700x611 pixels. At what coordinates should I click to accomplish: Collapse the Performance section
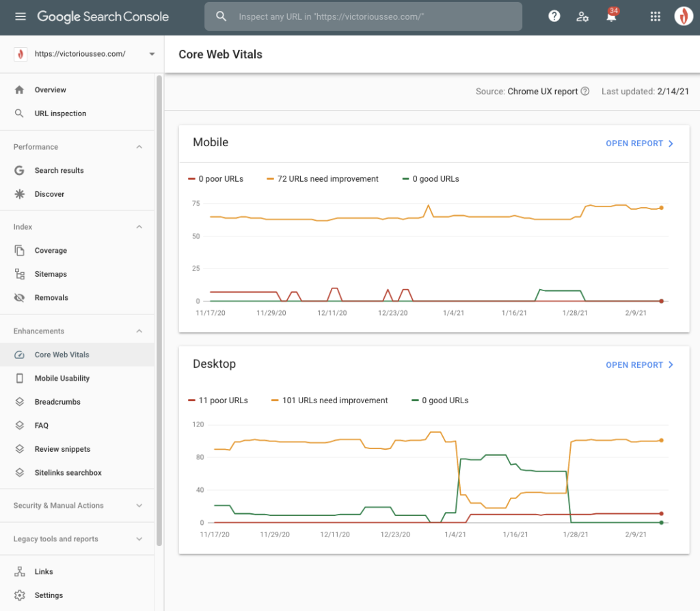[x=139, y=147]
